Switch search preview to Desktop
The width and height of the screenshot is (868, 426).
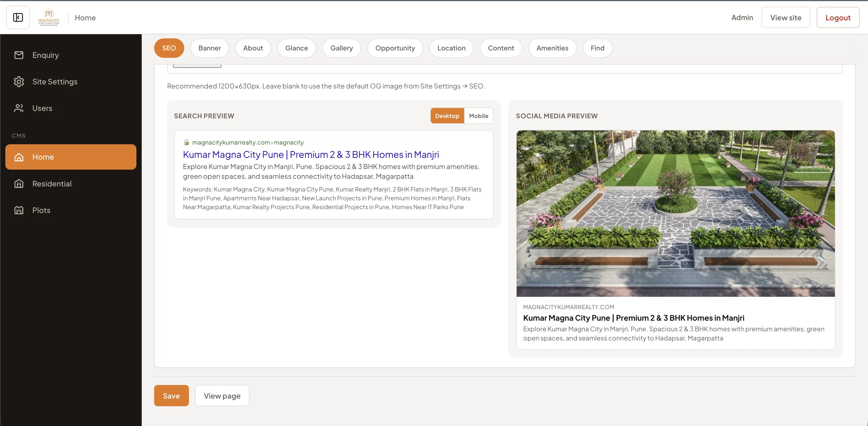447,116
